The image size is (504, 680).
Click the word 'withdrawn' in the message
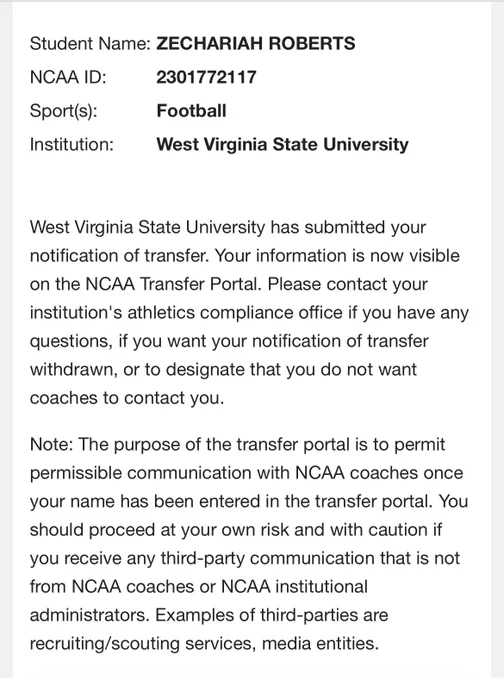coord(72,369)
